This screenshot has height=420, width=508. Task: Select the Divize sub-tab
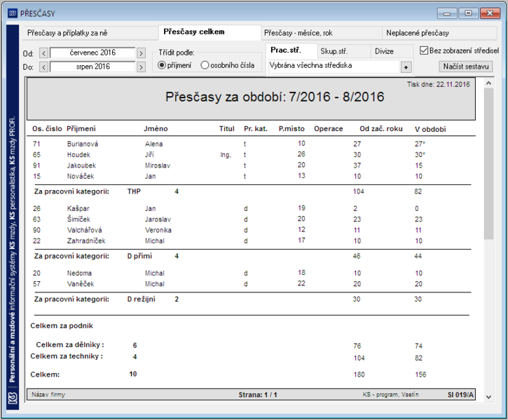pos(392,51)
